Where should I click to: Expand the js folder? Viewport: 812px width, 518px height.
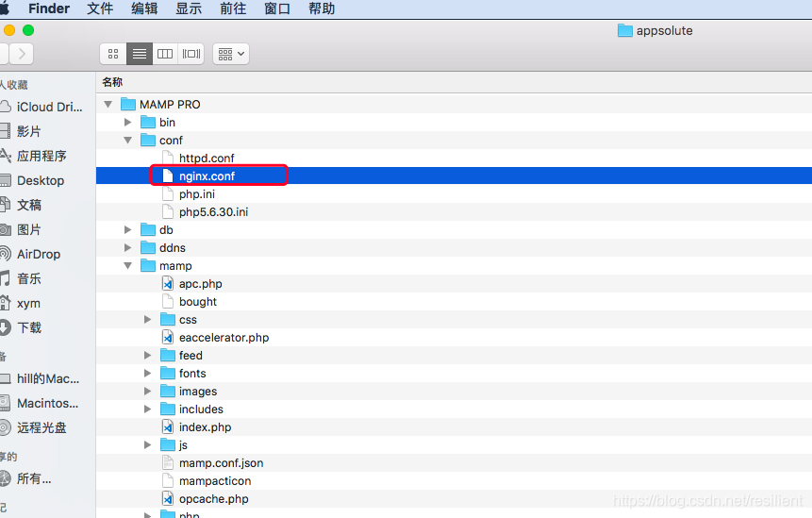tap(147, 445)
